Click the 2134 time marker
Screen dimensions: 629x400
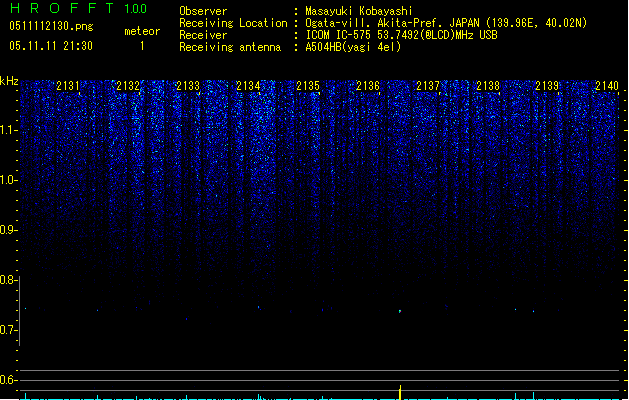[x=248, y=86]
